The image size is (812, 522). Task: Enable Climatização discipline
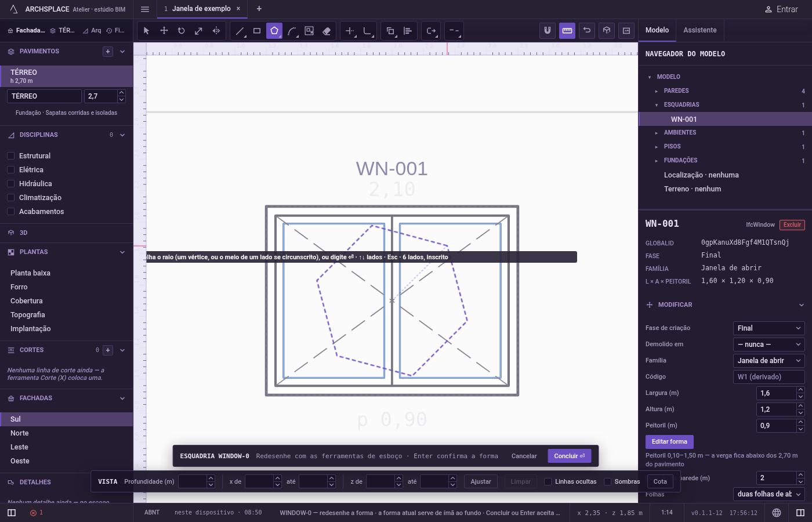pos(10,198)
